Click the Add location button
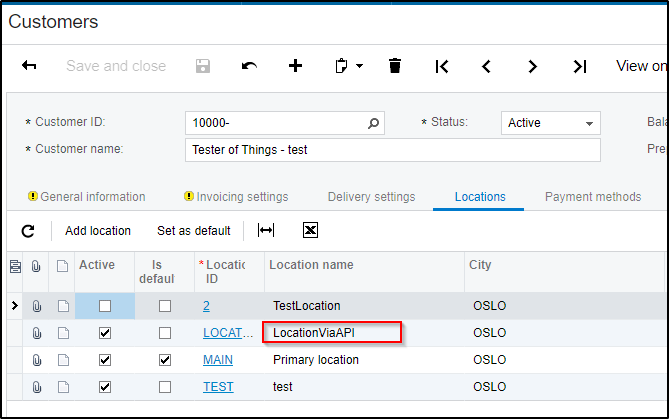The width and height of the screenshot is (669, 419). [x=98, y=231]
